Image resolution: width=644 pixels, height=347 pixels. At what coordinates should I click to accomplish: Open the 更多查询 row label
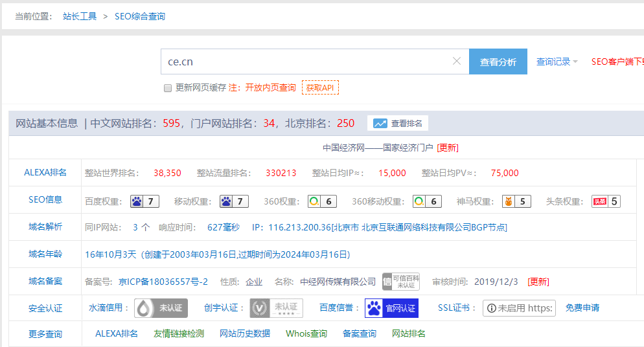pos(45,334)
